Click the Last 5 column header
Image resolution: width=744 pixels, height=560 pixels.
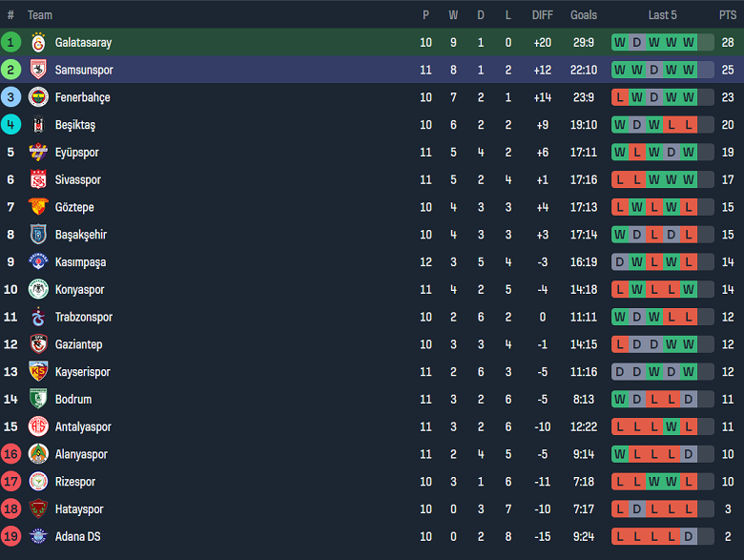coord(662,15)
